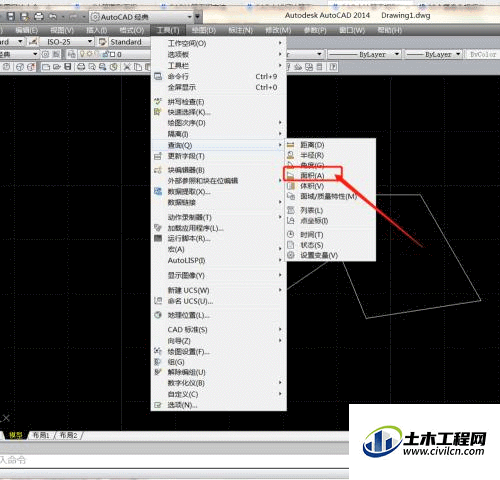Expand the 工具栏 submenu

pyautogui.click(x=219, y=65)
